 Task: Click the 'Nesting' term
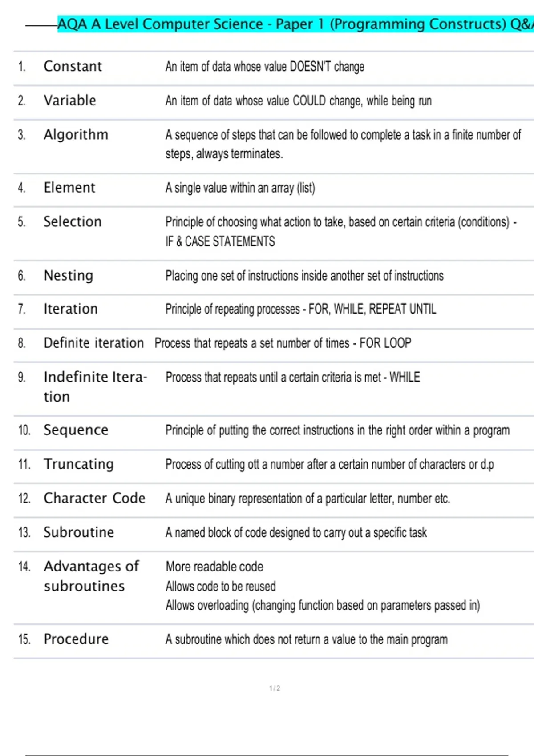pyautogui.click(x=69, y=276)
